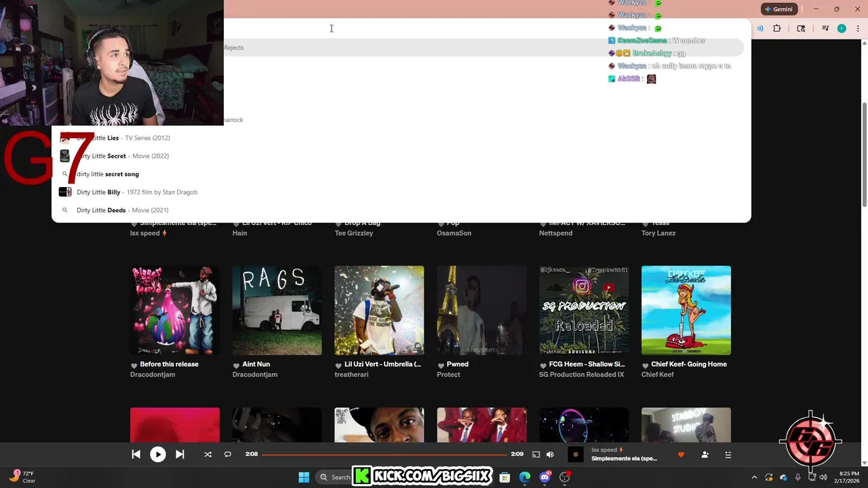
Task: Open the taskbar volume speaker icon
Action: click(x=823, y=477)
